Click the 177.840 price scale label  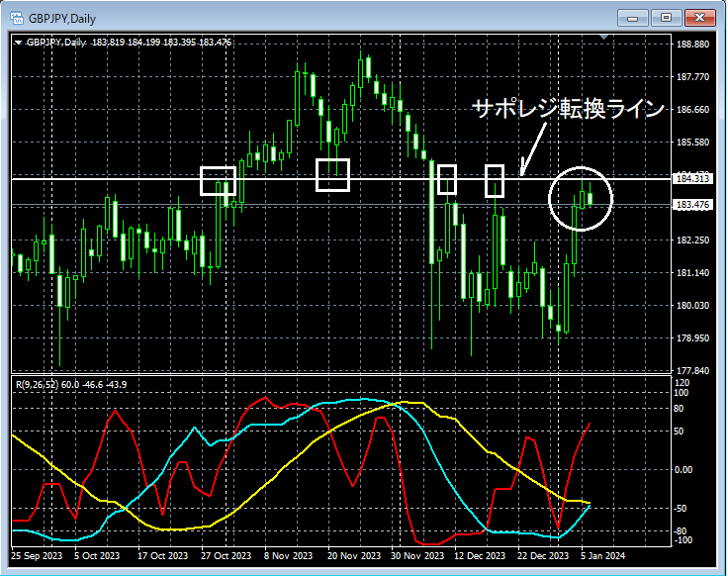pos(692,371)
